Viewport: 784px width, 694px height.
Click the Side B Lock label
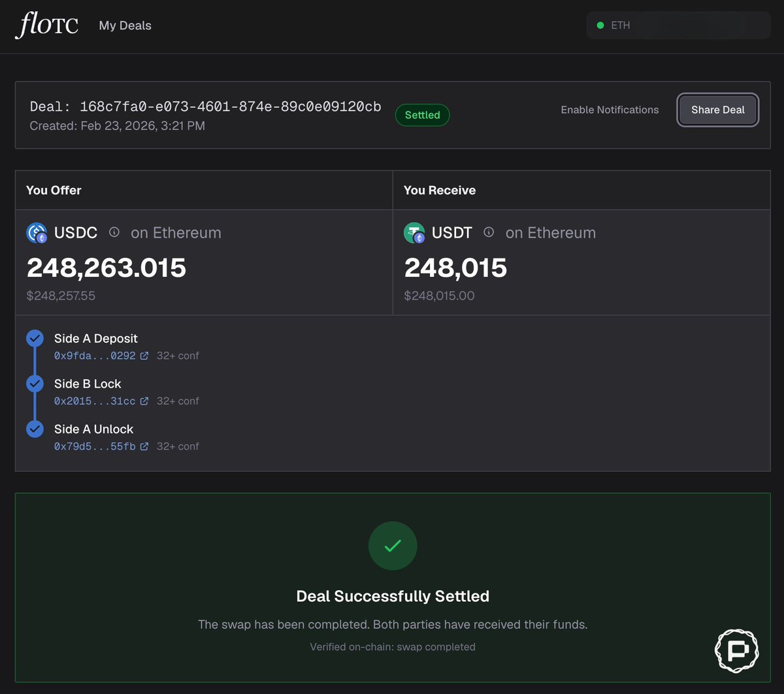(88, 384)
